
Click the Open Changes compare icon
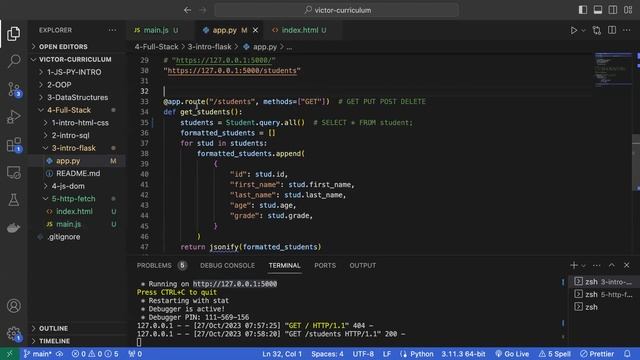click(597, 30)
